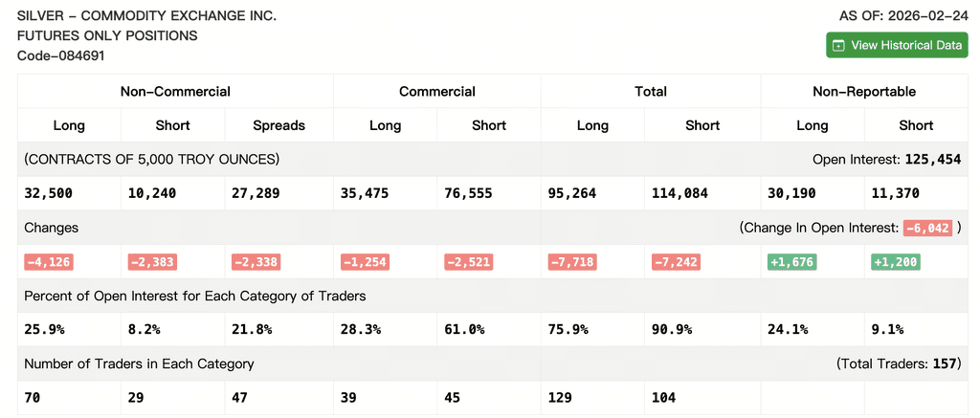980x418 pixels.
Task: Click the -2,521 commercial short change badge
Action: [x=468, y=262]
